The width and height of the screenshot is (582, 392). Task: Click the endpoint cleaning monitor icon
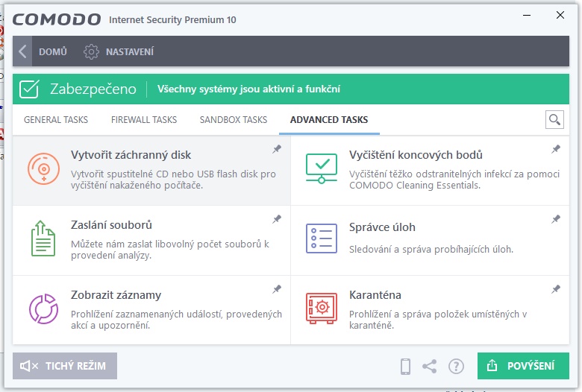[x=322, y=168]
